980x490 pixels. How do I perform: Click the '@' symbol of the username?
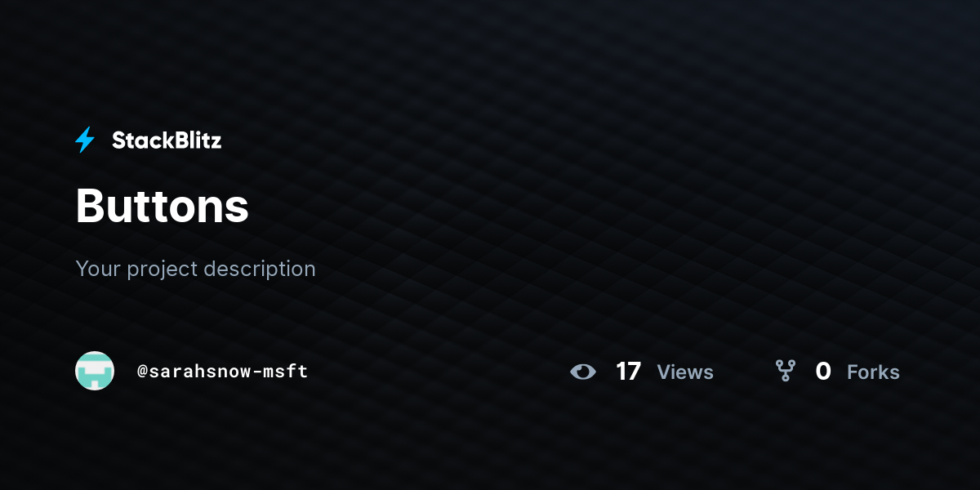pos(141,372)
